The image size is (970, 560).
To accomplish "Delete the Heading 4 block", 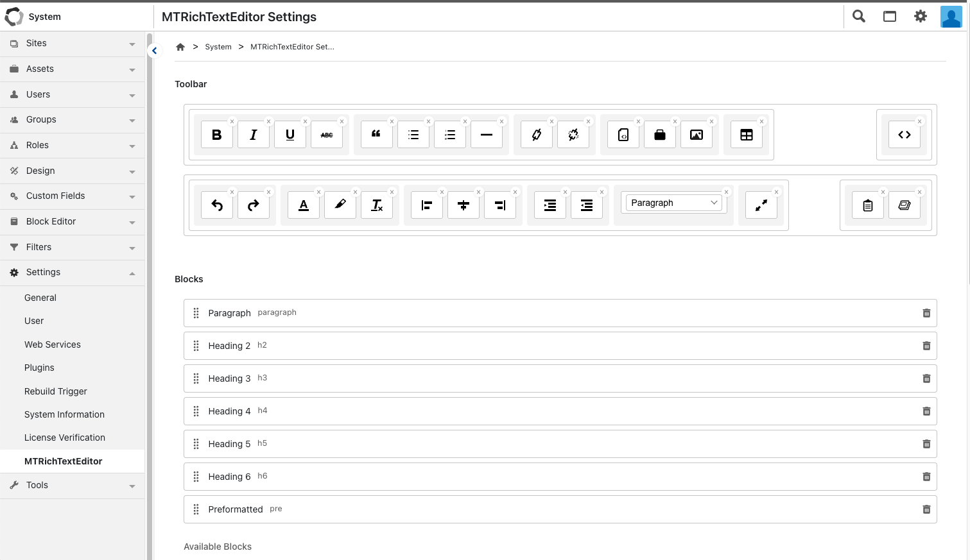I will tap(926, 411).
